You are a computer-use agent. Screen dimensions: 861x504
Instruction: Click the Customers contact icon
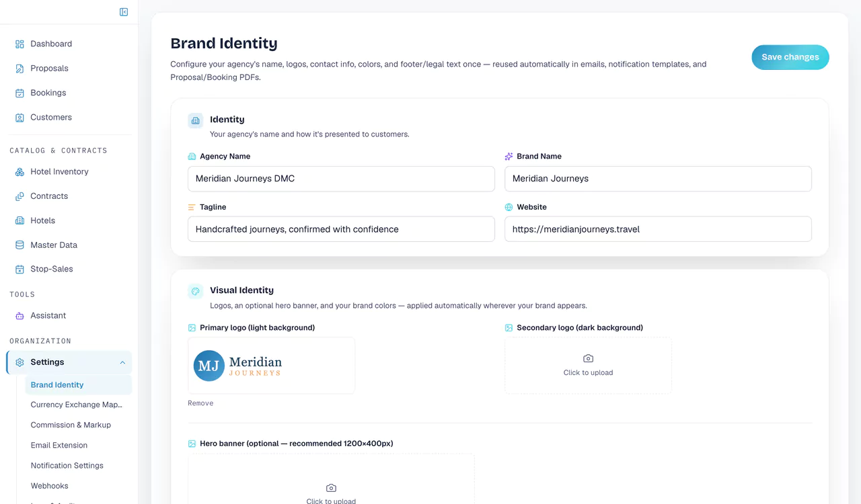pyautogui.click(x=20, y=118)
